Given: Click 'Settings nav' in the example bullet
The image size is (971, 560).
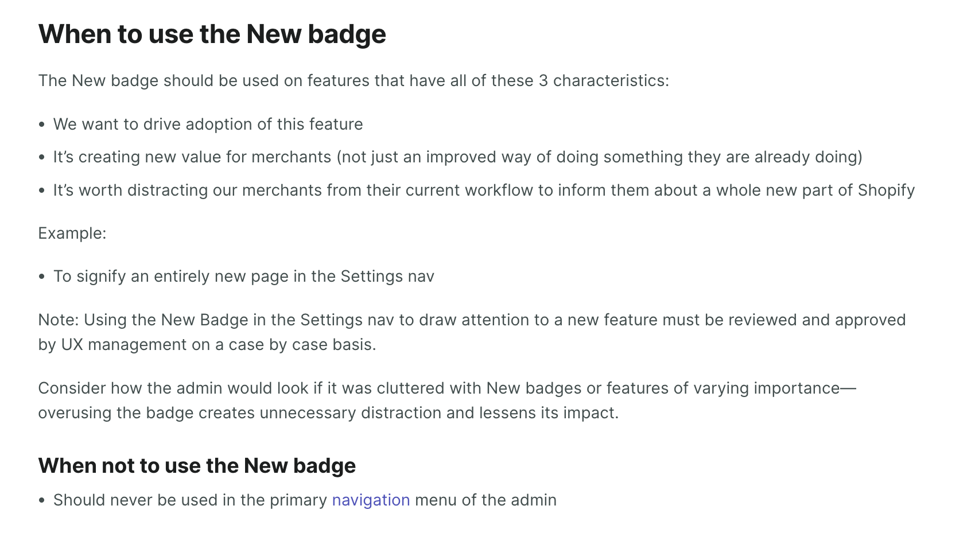Looking at the screenshot, I should (x=387, y=276).
